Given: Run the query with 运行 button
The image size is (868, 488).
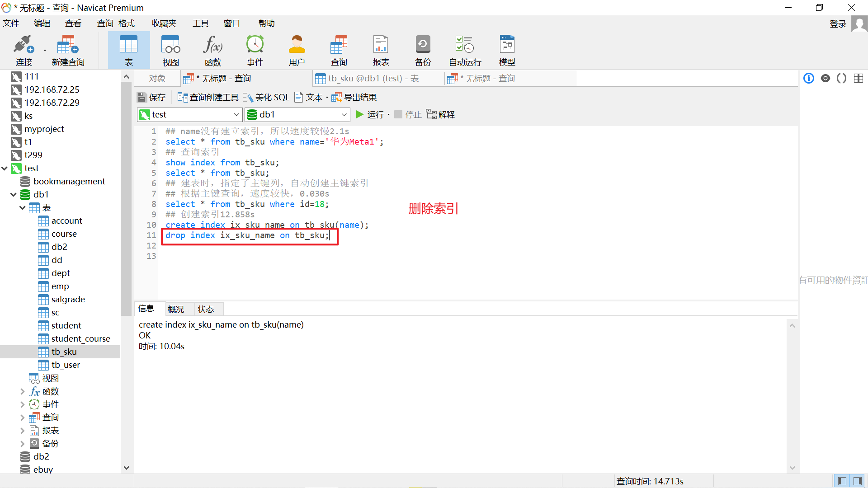Looking at the screenshot, I should pos(370,115).
